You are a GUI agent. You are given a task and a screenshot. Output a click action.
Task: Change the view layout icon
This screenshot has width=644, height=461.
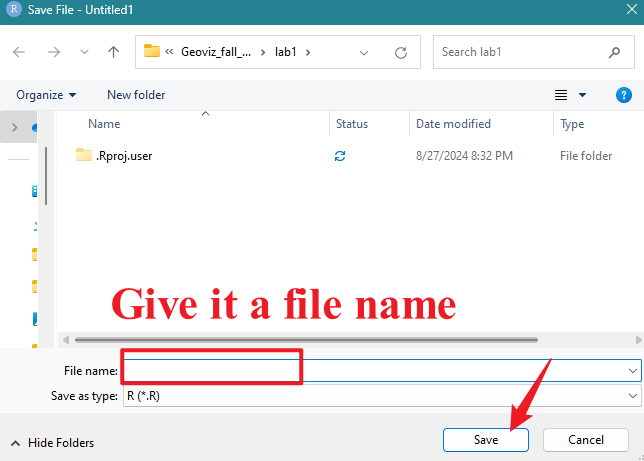[x=561, y=95]
